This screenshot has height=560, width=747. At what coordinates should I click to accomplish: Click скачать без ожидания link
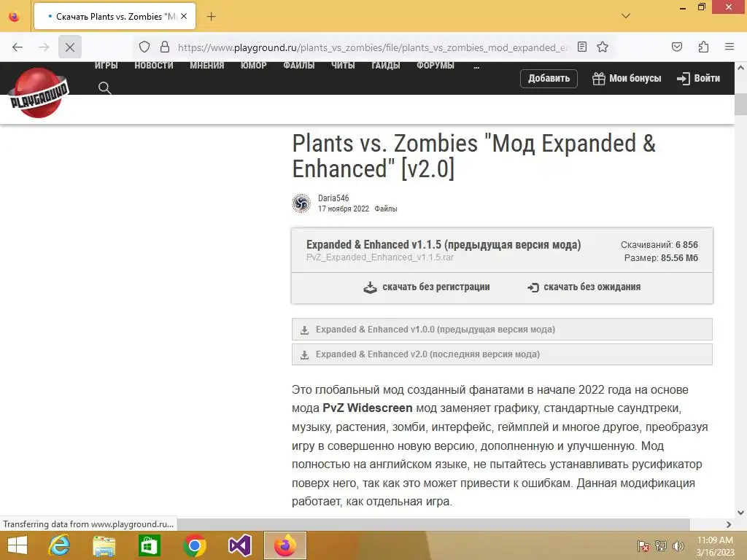pos(584,287)
